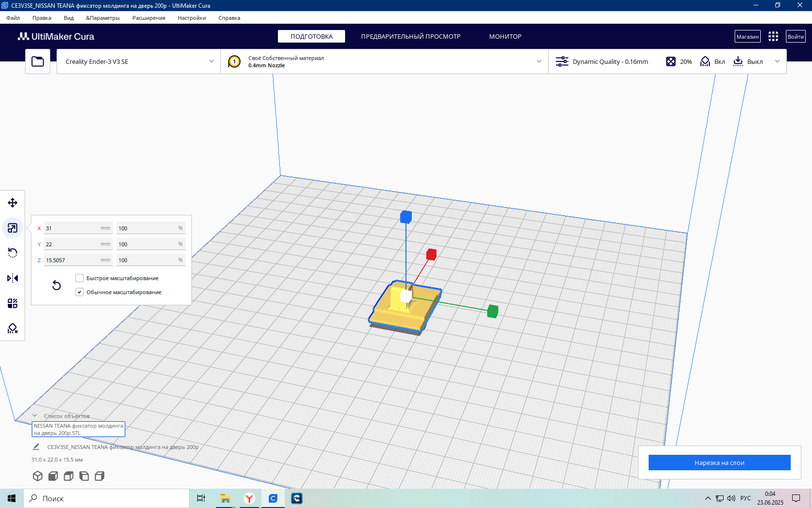Reset scale with the circular arrow icon
812x508 pixels.
coord(57,285)
